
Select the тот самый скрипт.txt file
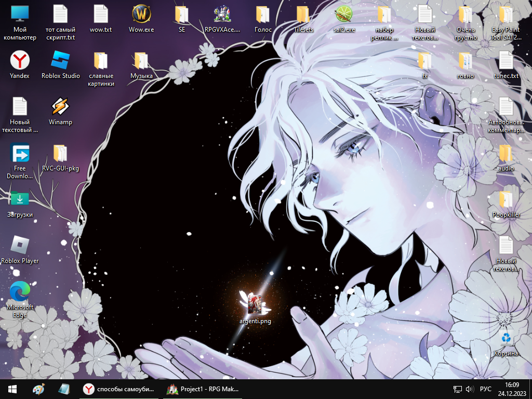[x=60, y=23]
